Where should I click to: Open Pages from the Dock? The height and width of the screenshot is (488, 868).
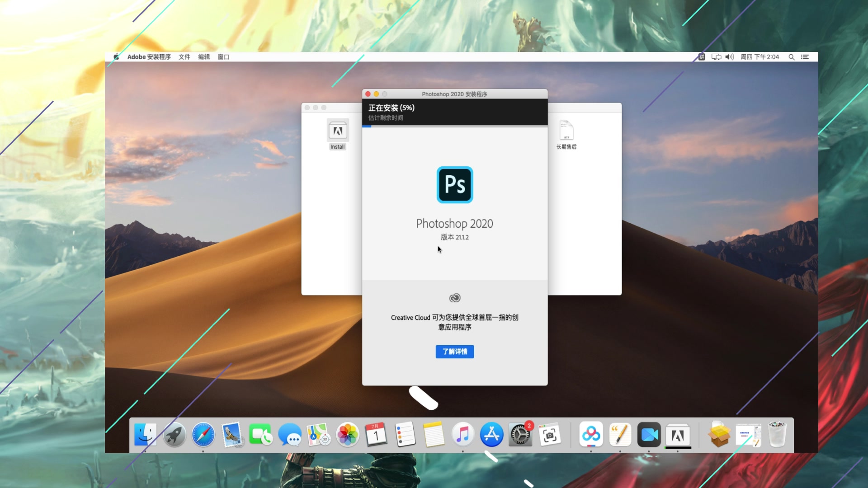pyautogui.click(x=620, y=435)
